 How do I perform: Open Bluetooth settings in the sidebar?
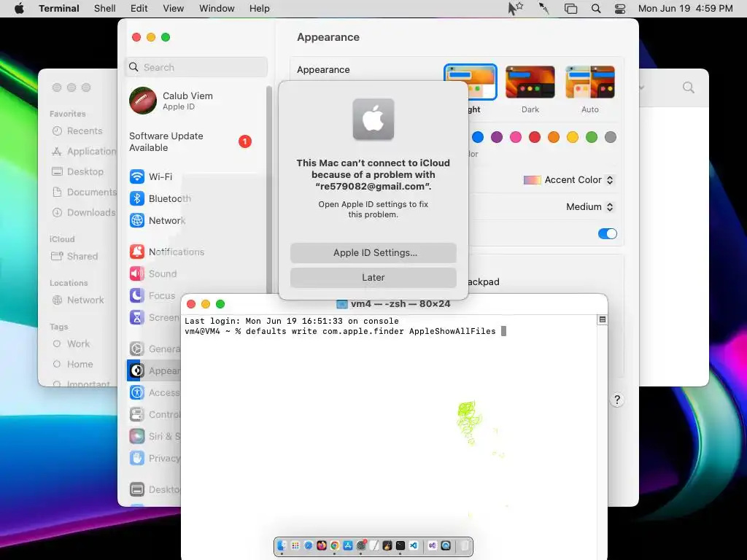tap(160, 198)
